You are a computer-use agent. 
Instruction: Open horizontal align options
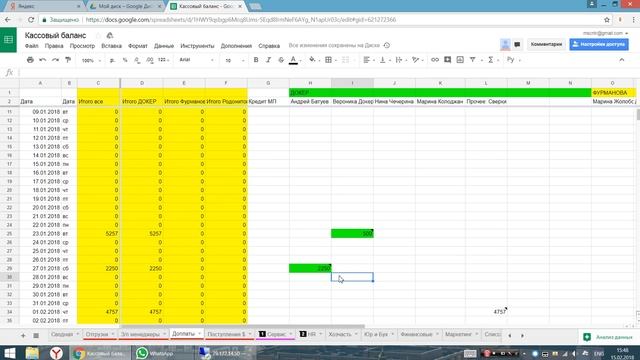point(367,60)
